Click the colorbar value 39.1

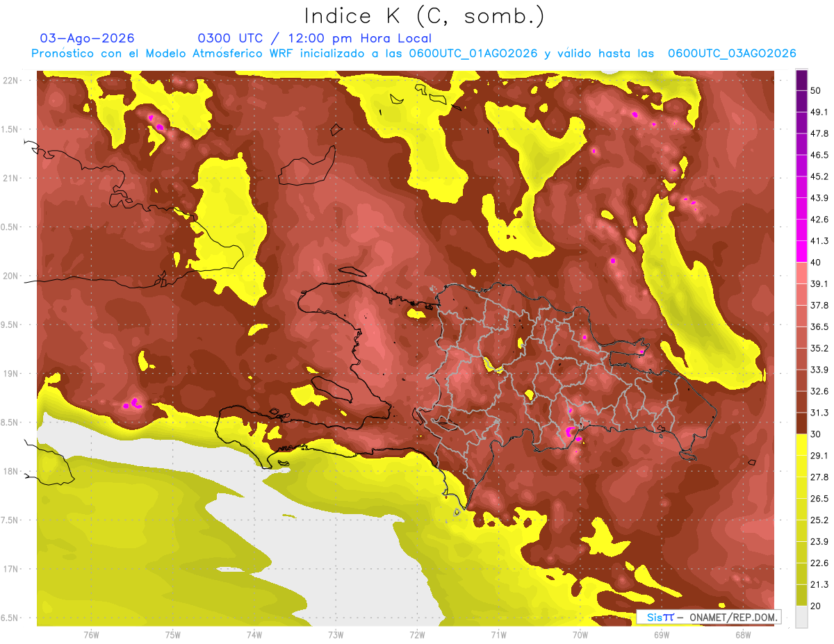(x=819, y=283)
